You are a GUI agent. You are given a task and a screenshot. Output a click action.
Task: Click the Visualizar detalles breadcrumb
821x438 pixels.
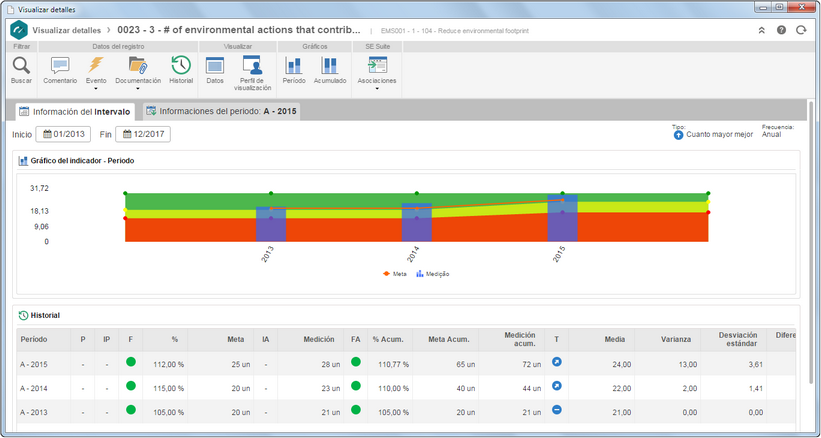(x=66, y=30)
